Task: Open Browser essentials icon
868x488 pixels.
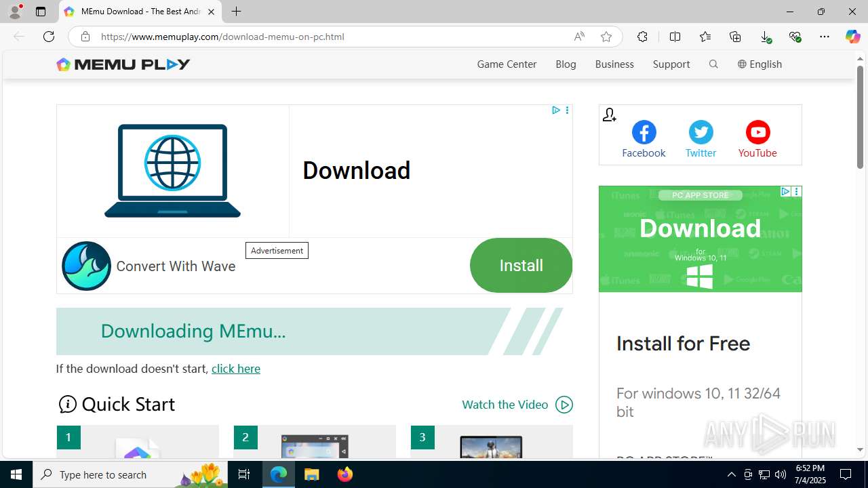Action: click(795, 37)
